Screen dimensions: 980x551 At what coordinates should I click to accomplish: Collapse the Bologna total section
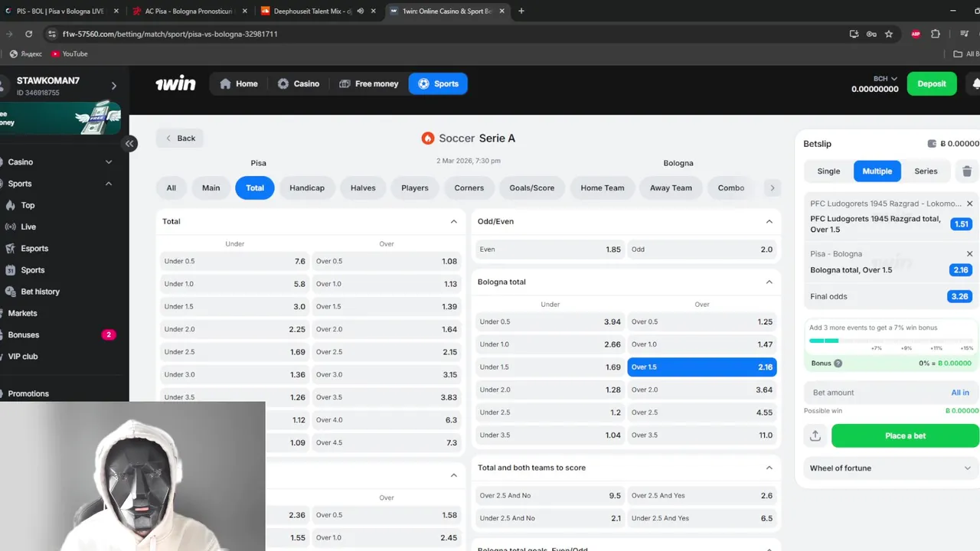[769, 282]
